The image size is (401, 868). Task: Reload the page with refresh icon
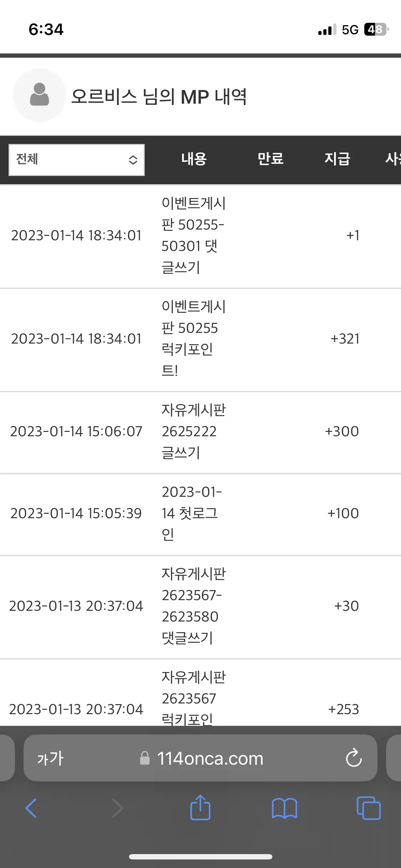click(x=354, y=758)
